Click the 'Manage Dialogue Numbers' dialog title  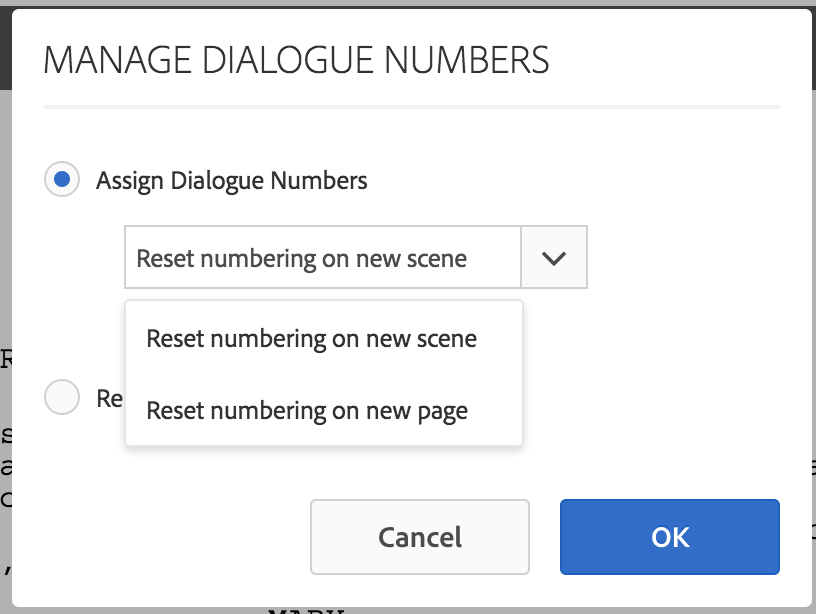tap(296, 60)
